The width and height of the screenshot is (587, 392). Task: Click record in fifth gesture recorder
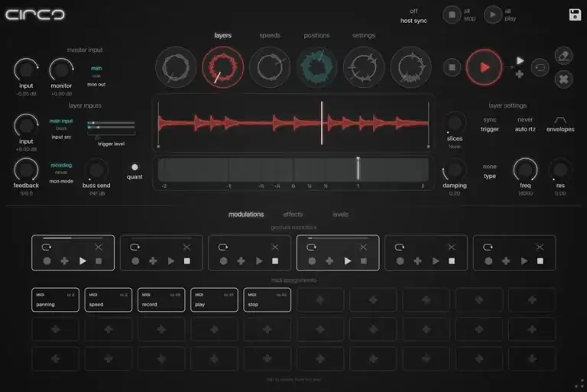[x=400, y=261]
